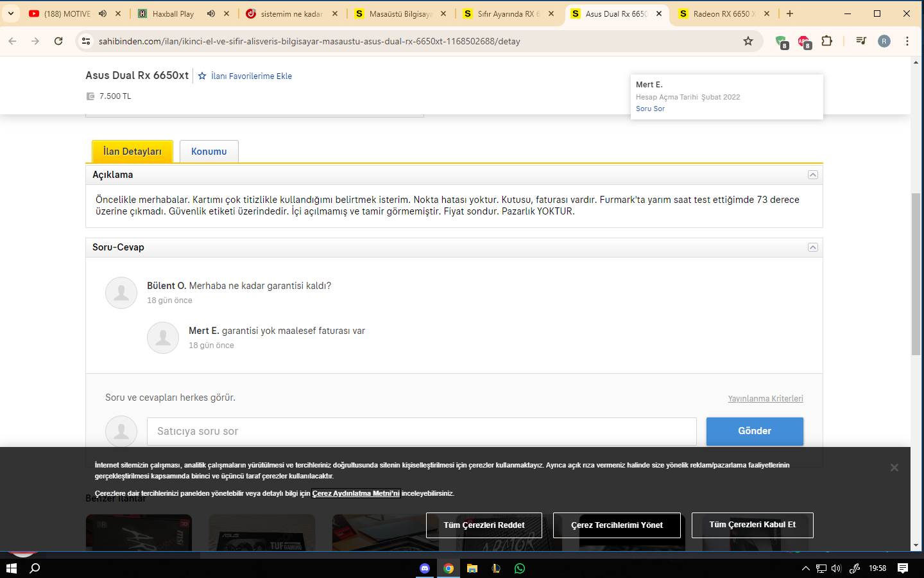
Task: Switch to the Masaüstü Bilgisayar tab
Action: click(x=400, y=13)
